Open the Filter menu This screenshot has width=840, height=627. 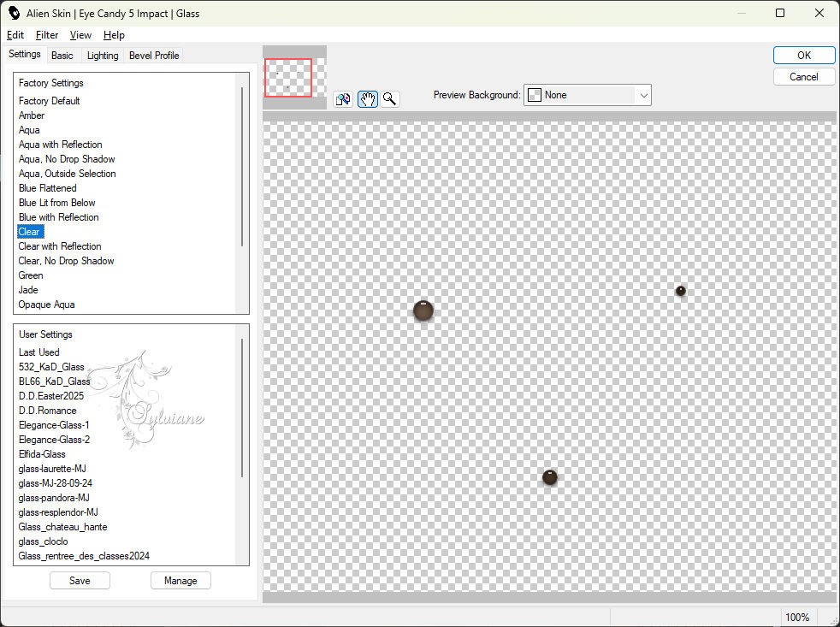[x=46, y=35]
